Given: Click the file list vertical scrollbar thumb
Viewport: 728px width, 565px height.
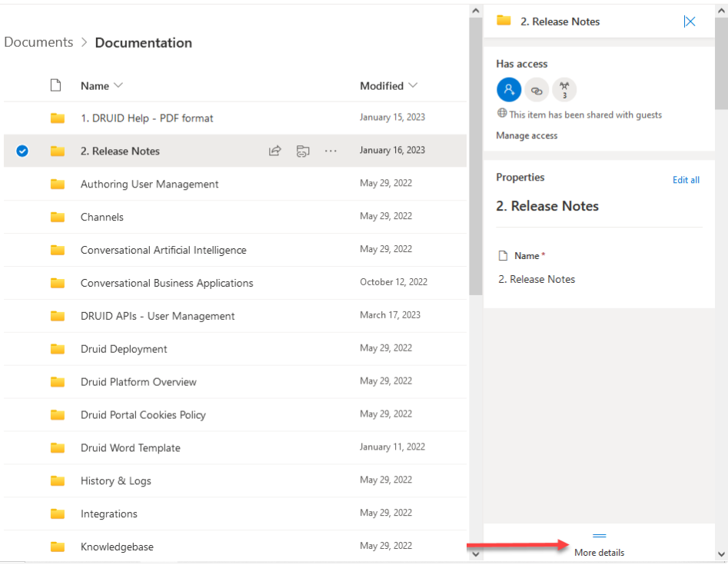Looking at the screenshot, I should [x=475, y=157].
